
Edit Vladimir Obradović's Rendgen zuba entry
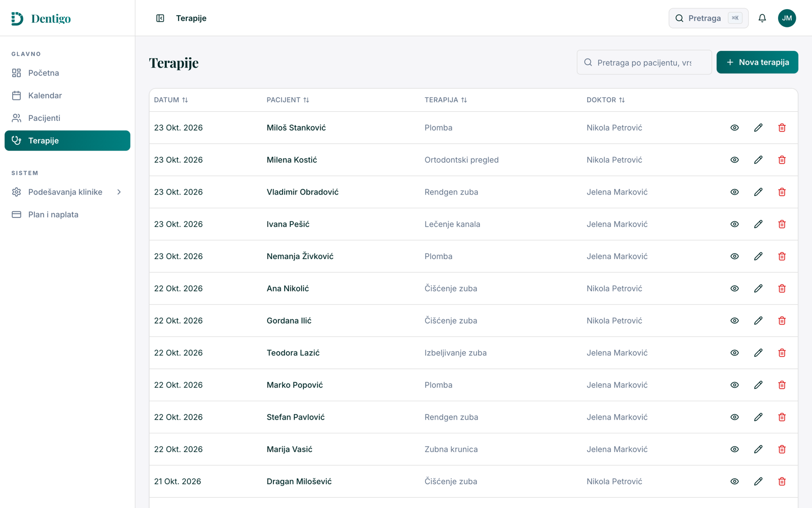pos(758,192)
